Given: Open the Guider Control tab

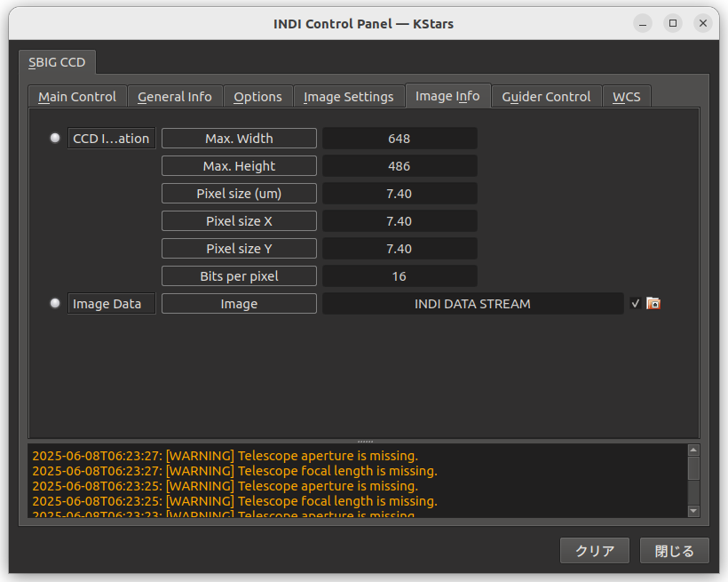Looking at the screenshot, I should pyautogui.click(x=546, y=97).
